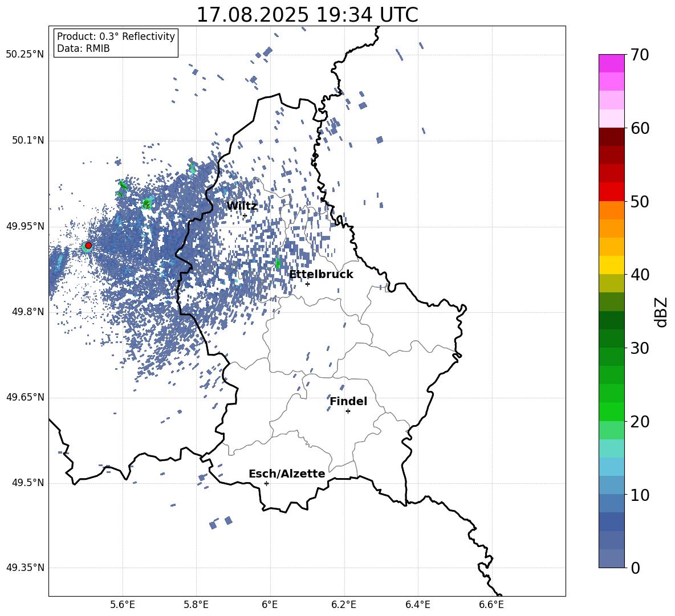Click the Findel station cross marker
The width and height of the screenshot is (675, 616).
tap(348, 411)
